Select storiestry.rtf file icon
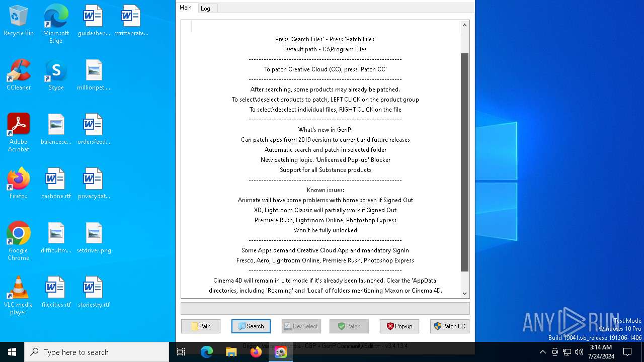Image resolution: width=644 pixels, height=362 pixels. (x=94, y=293)
